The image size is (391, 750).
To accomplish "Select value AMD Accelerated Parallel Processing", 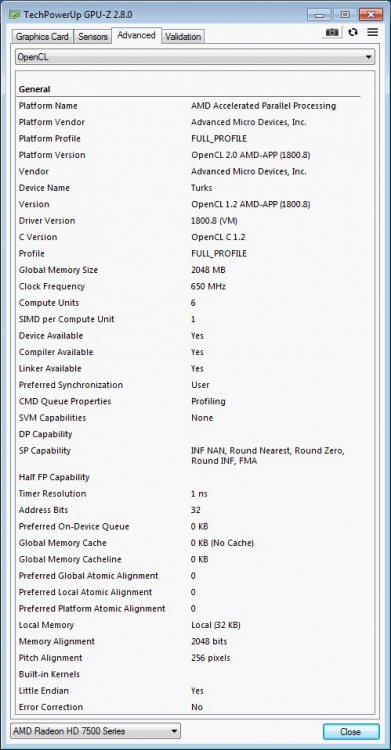I will (264, 106).
